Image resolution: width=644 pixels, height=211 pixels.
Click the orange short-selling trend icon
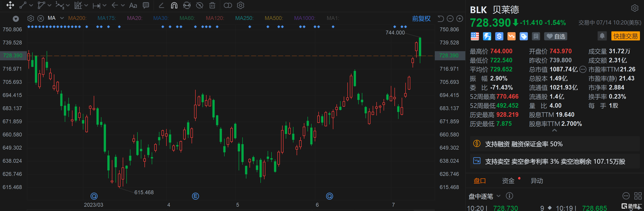[511, 36]
